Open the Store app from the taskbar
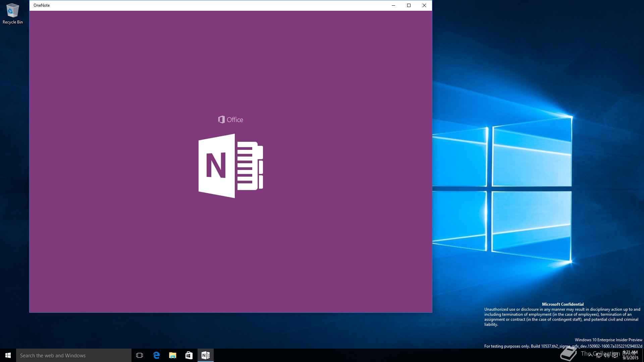 189,355
